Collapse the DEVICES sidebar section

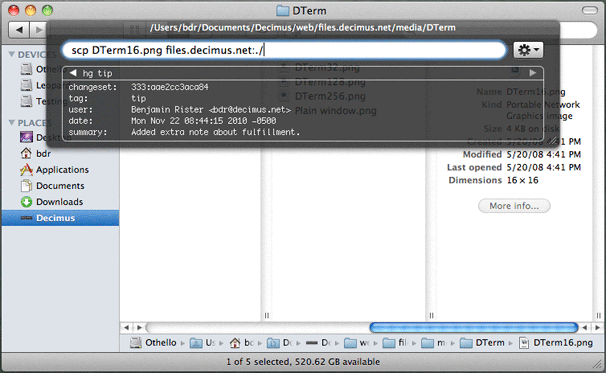(12, 54)
